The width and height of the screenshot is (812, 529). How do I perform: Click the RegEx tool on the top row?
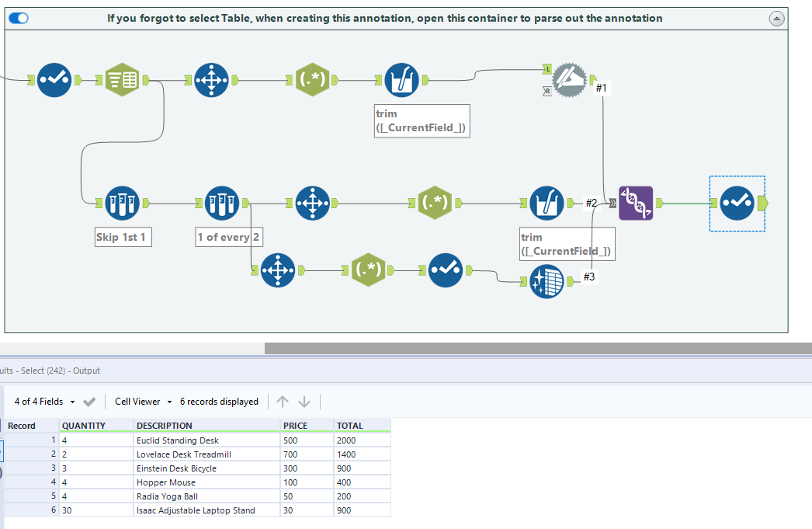[x=313, y=79]
